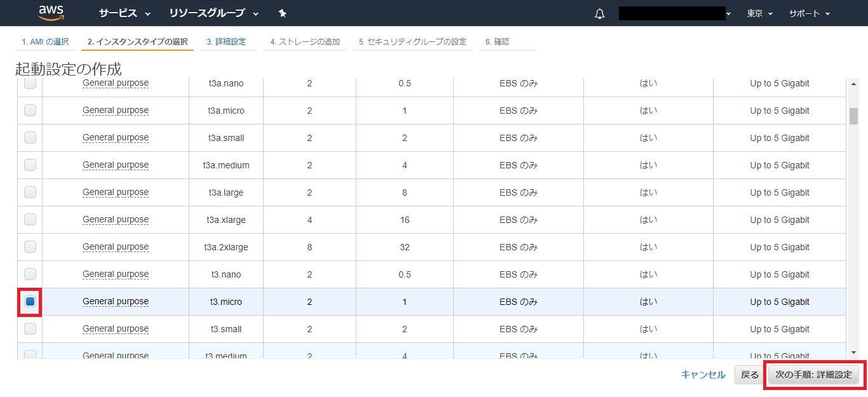This screenshot has height=397, width=868.
Task: Click the AWS logo home icon
Action: pos(51,13)
